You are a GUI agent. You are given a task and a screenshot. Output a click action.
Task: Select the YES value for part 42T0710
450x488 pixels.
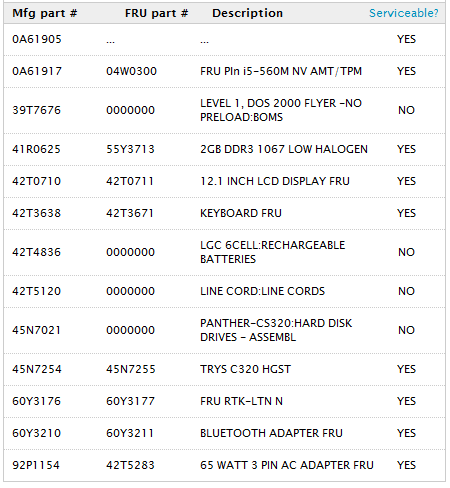coord(406,181)
